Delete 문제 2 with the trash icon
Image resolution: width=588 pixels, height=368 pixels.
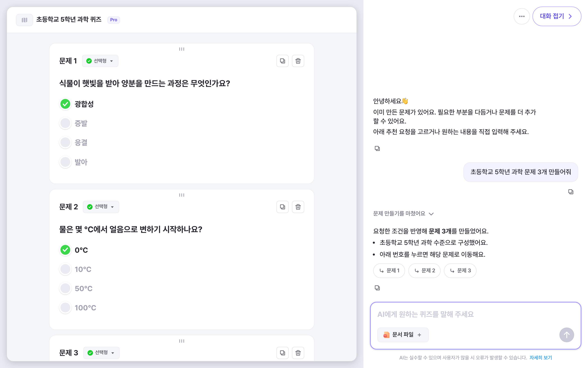tap(298, 207)
